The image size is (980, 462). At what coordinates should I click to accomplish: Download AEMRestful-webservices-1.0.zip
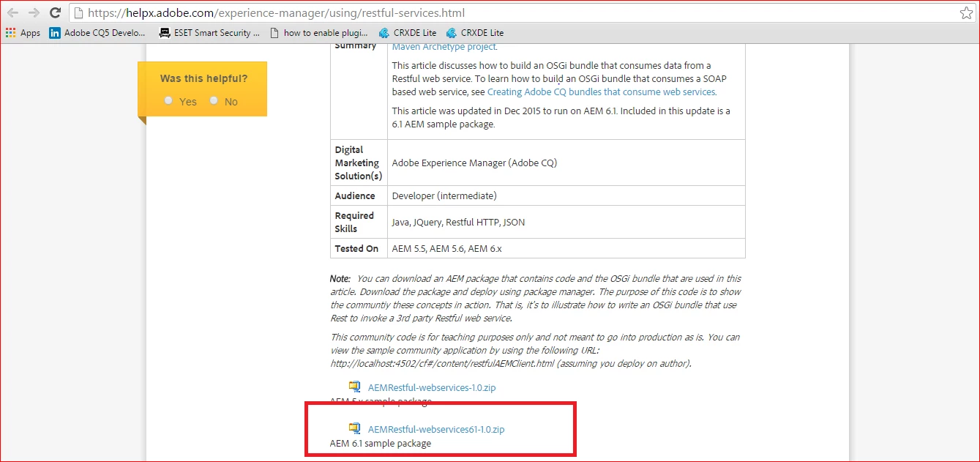(432, 388)
